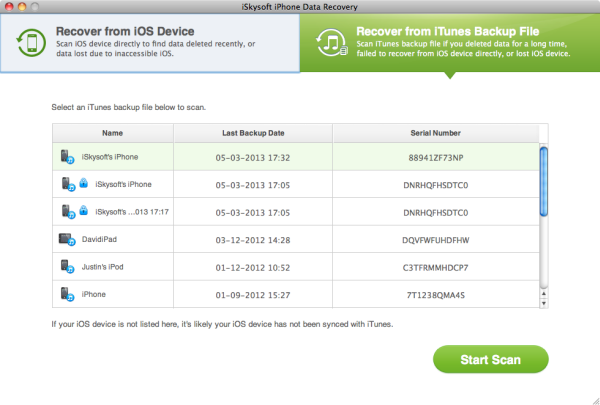The width and height of the screenshot is (600, 405).
Task: Switch to Recover from iTunes Backup File tab
Action: (x=450, y=43)
